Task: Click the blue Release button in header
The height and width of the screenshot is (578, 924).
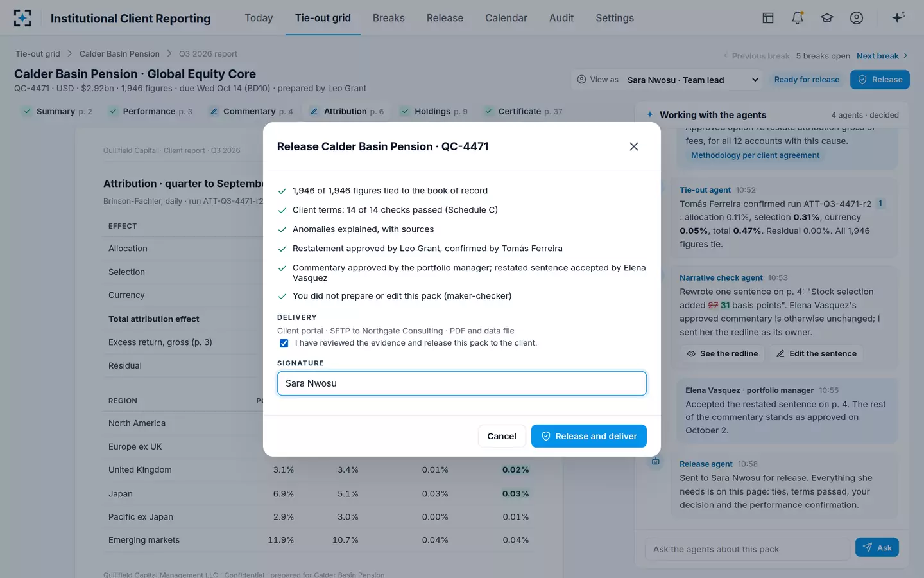Action: point(880,80)
